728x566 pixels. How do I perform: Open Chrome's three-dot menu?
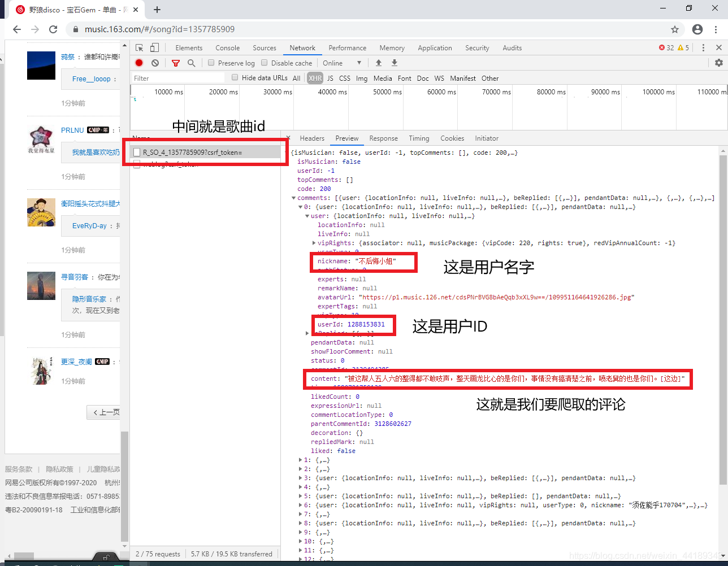(717, 29)
